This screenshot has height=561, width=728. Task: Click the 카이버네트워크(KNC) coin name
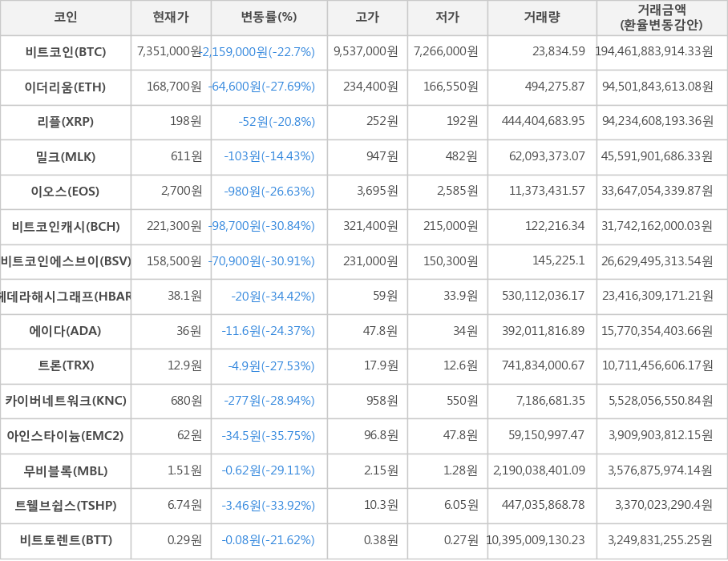pyautogui.click(x=66, y=401)
